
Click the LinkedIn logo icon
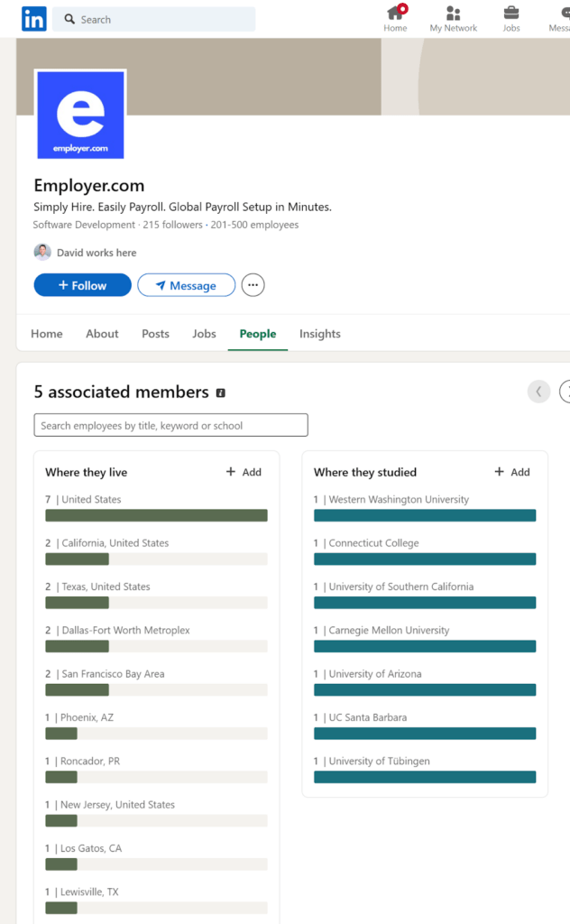[x=34, y=19]
